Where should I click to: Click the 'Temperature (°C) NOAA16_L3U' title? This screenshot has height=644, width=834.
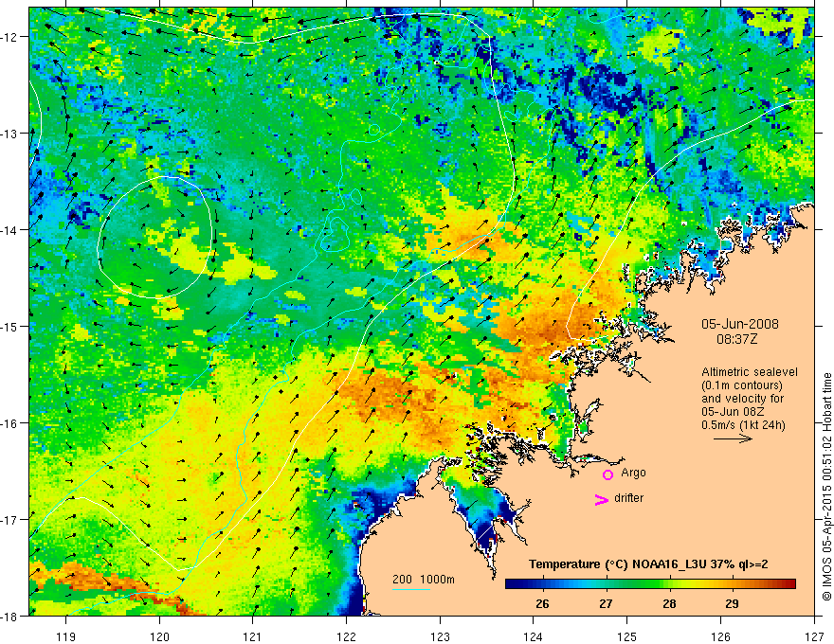point(618,564)
